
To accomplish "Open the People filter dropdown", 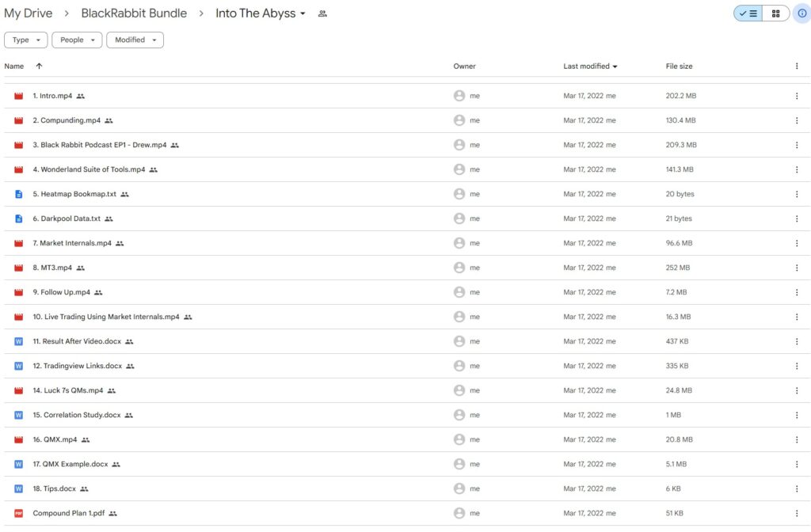I will pos(77,40).
